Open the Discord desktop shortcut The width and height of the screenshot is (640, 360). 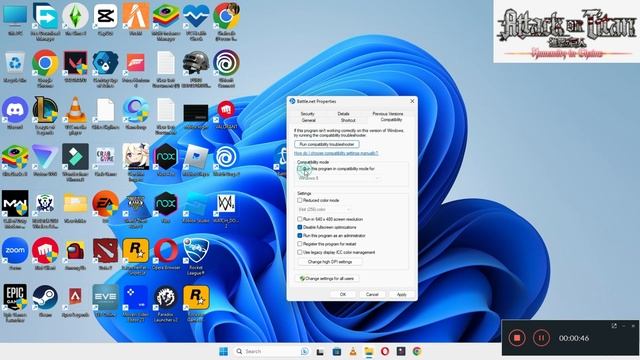(x=15, y=112)
